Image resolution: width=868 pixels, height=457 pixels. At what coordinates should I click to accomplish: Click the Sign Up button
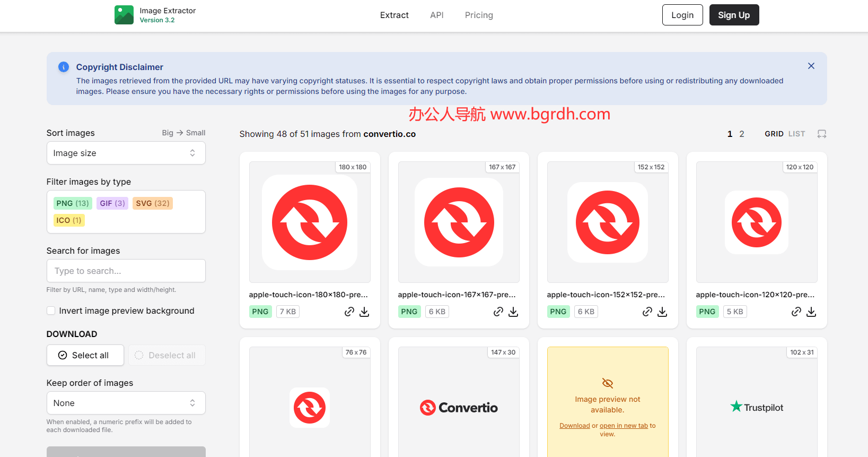coord(733,15)
